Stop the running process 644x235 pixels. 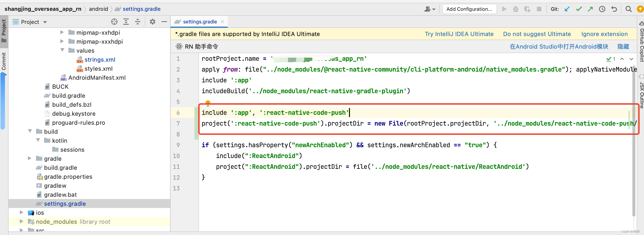[539, 9]
